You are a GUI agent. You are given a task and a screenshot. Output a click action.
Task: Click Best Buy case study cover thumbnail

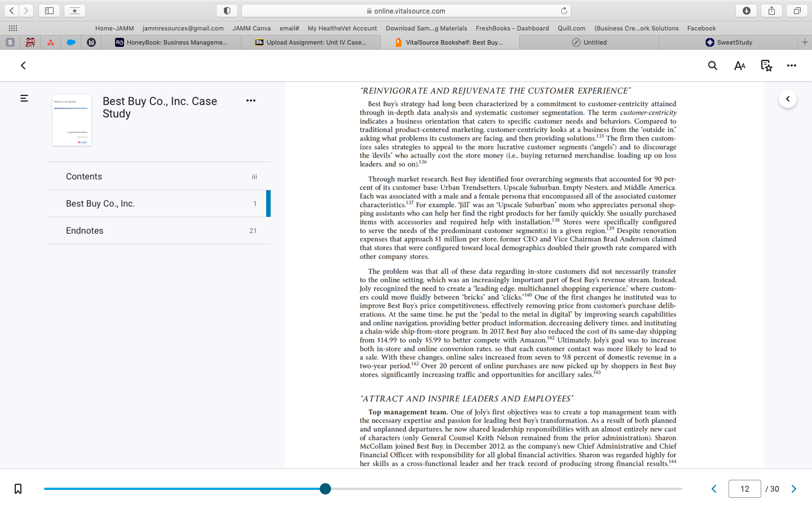(72, 120)
